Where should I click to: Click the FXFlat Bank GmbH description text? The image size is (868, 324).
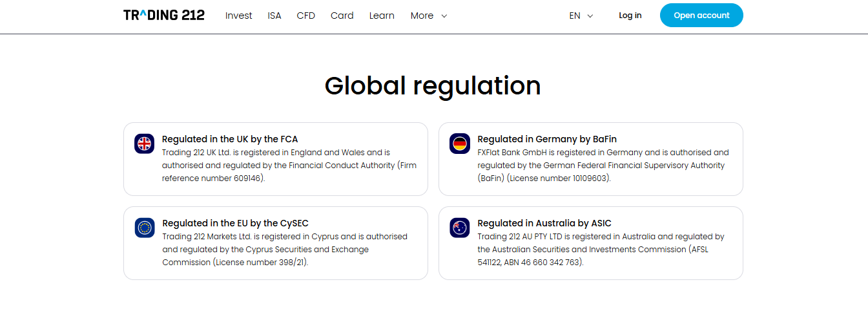point(603,165)
